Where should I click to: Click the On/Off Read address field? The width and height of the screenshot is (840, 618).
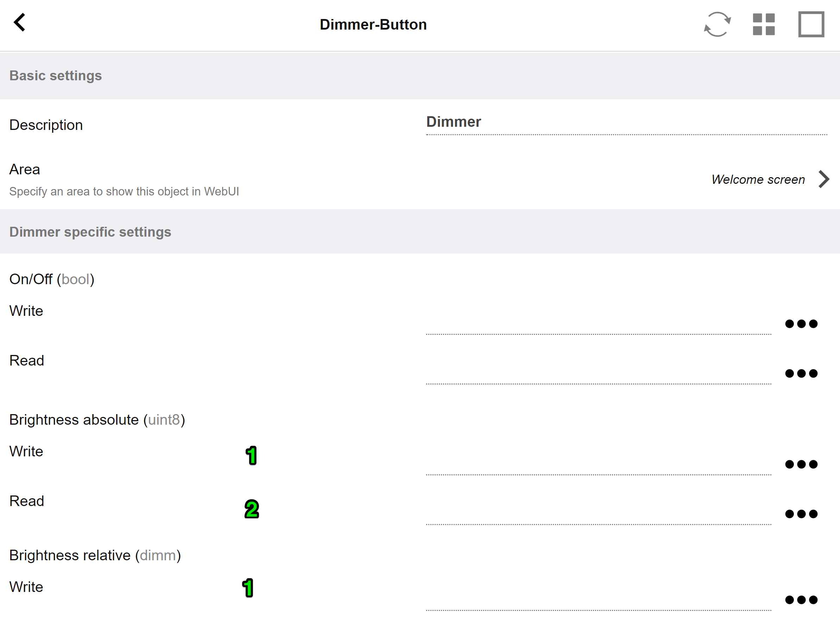click(599, 373)
